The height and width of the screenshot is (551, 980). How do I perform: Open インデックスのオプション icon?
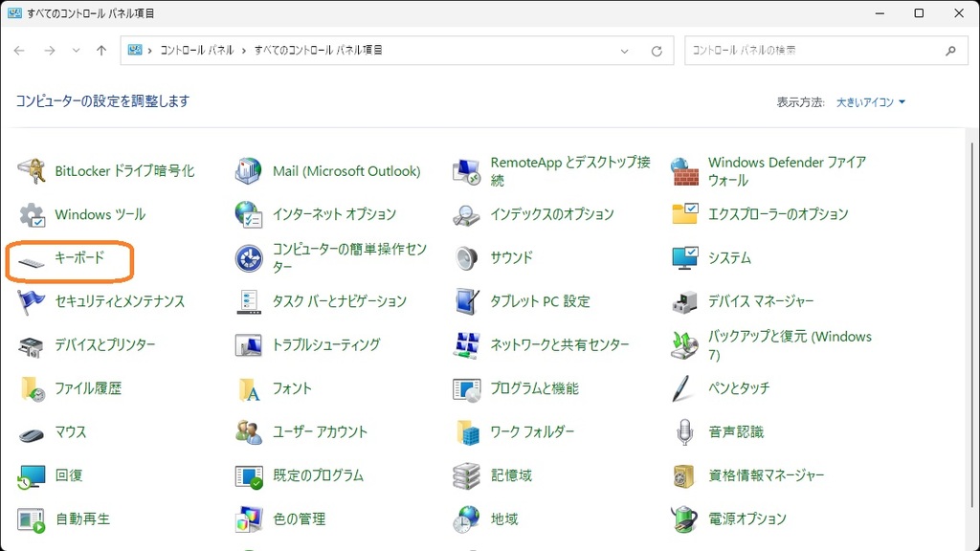[x=466, y=214]
